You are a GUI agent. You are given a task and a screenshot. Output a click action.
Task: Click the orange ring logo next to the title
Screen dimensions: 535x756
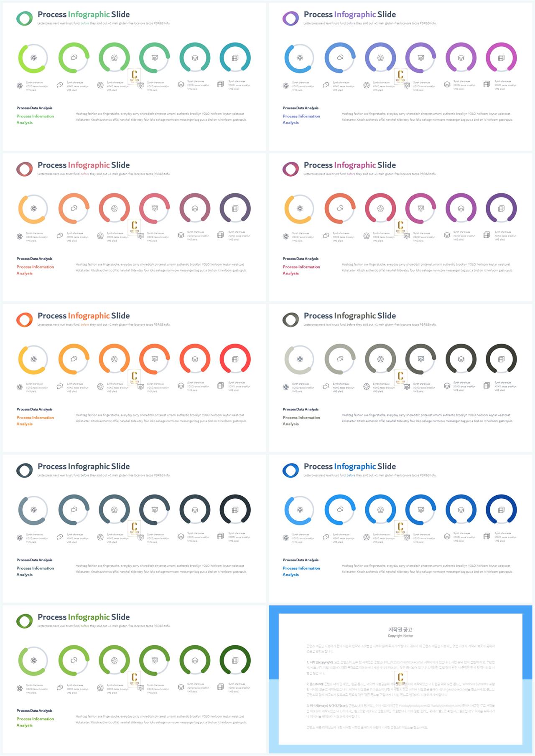[x=24, y=320]
